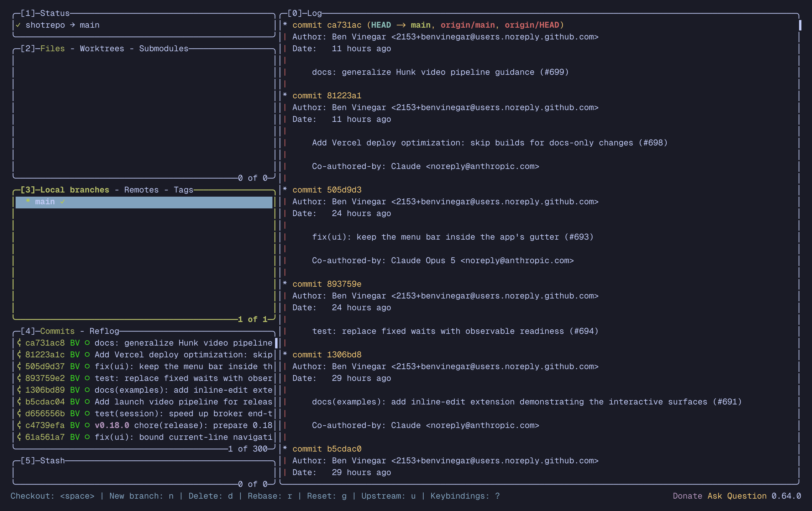Click the v0.18.0 tag label
The width and height of the screenshot is (812, 511).
tap(112, 426)
